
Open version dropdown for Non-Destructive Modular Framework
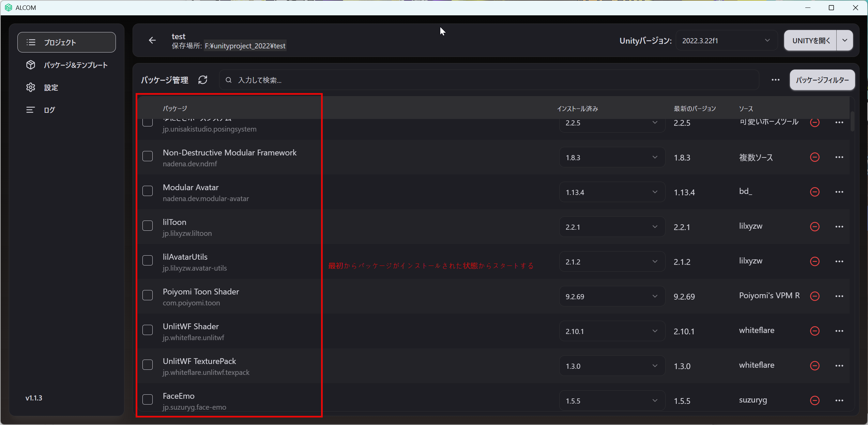click(x=612, y=157)
